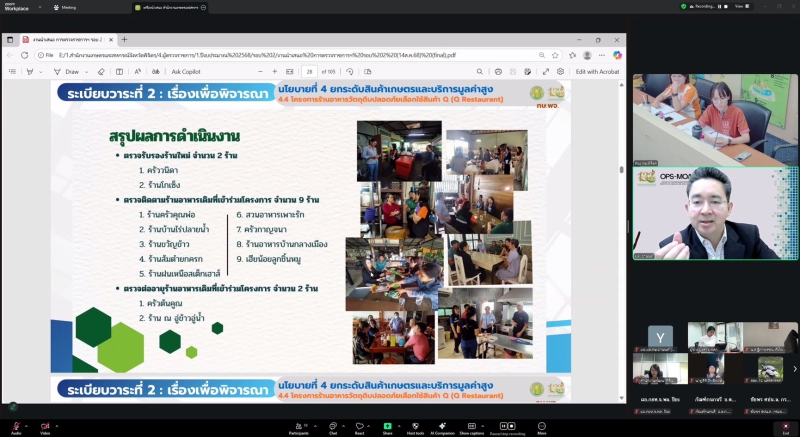Image resolution: width=800 pixels, height=437 pixels.
Task: Click the address bar zoom magnifier icon
Action: pyautogui.click(x=542, y=55)
